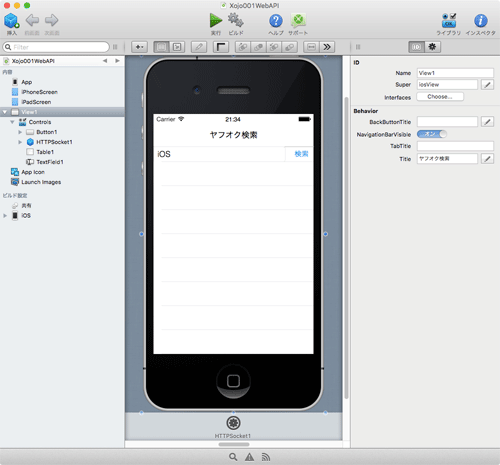Navigate to next item with right triangle
Screen dimensions: 500x465
coord(117,61)
